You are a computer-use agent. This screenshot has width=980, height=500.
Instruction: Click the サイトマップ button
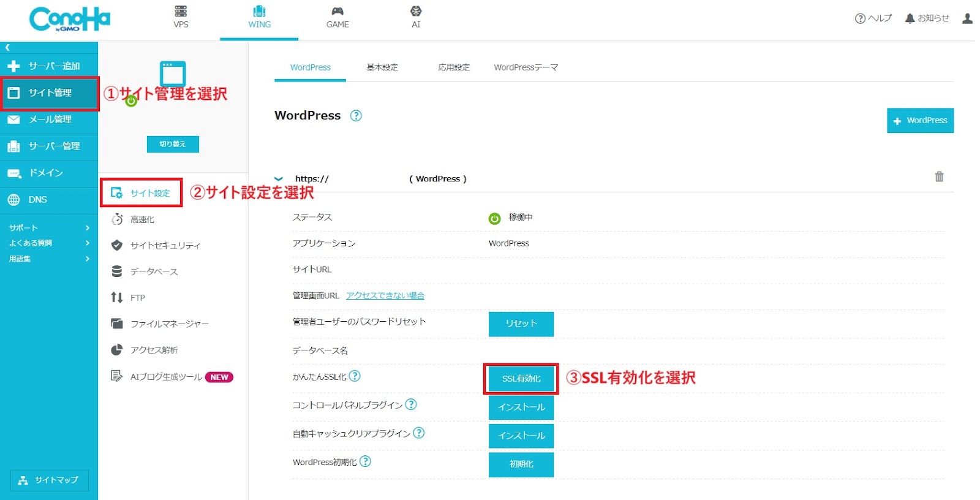(x=50, y=480)
